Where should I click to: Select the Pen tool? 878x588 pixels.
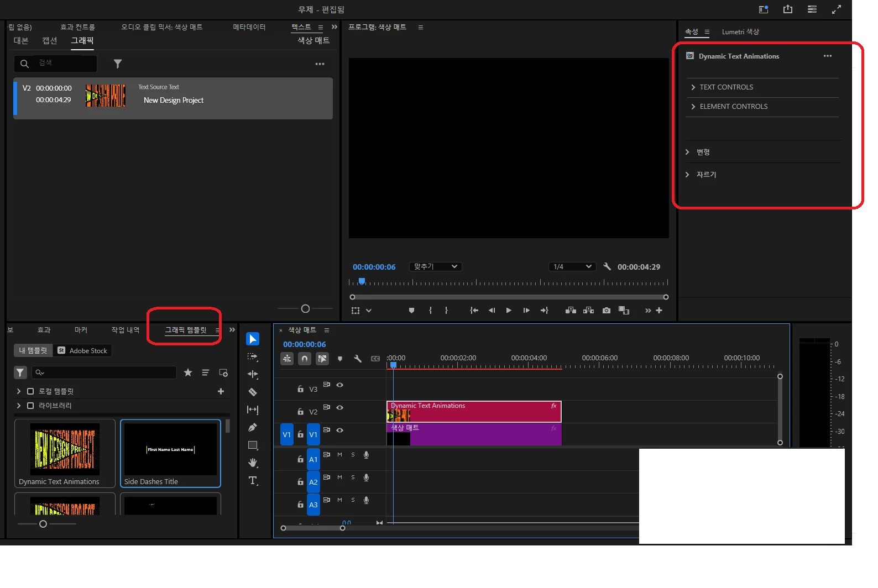pos(253,427)
